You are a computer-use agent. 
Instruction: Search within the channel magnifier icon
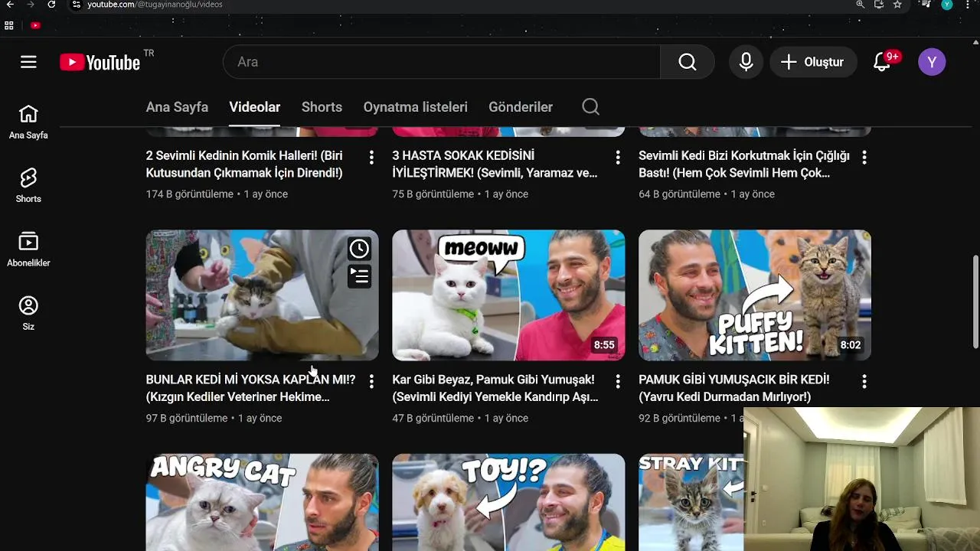tap(590, 107)
